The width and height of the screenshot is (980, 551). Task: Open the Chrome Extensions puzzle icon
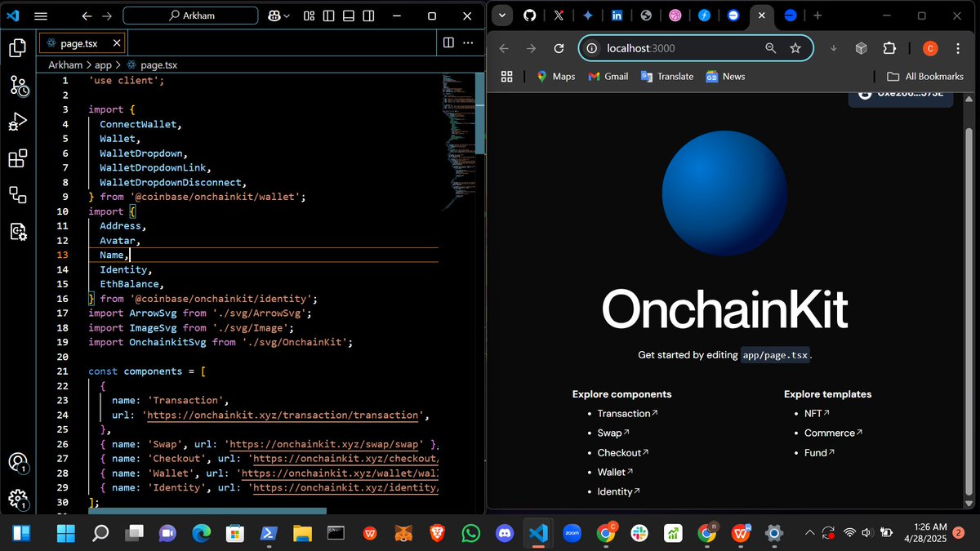[x=889, y=48]
